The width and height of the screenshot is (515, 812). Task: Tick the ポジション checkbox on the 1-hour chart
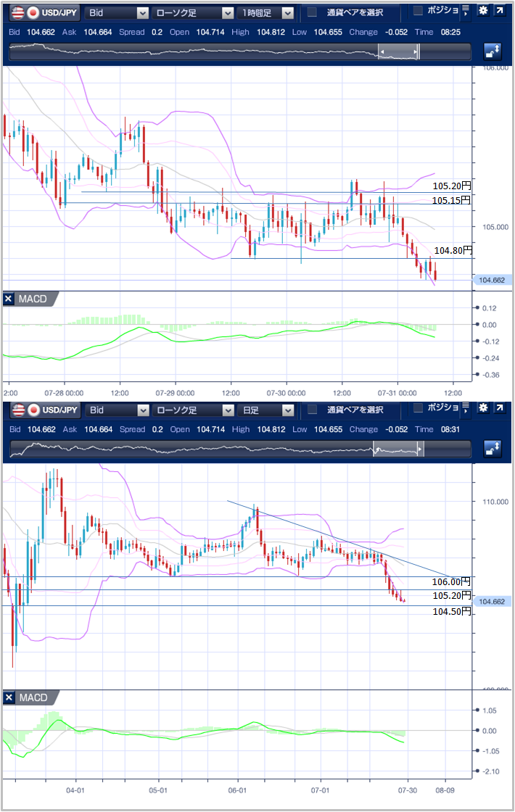418,11
